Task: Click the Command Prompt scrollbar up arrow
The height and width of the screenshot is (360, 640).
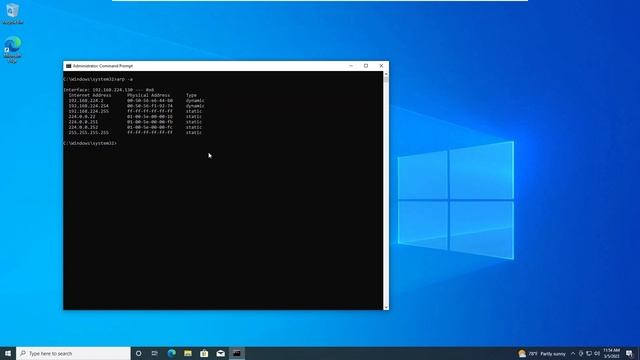Action: pos(386,74)
